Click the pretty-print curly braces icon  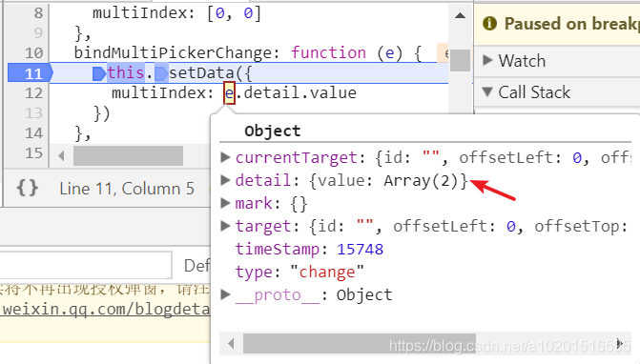coord(28,189)
